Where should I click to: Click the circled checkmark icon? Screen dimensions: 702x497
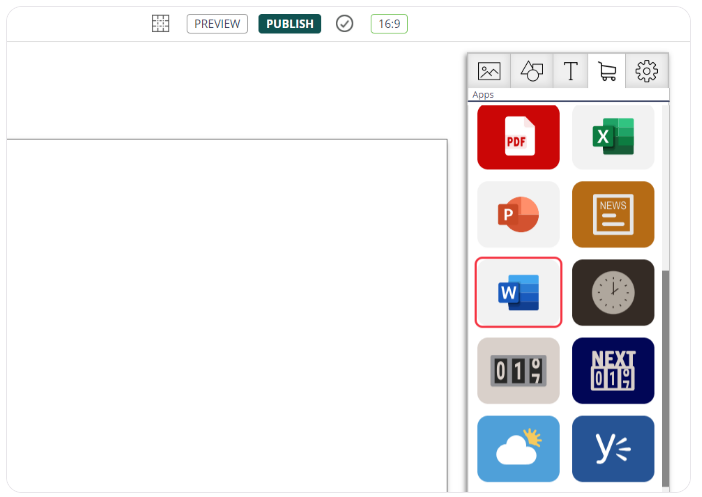pos(344,24)
